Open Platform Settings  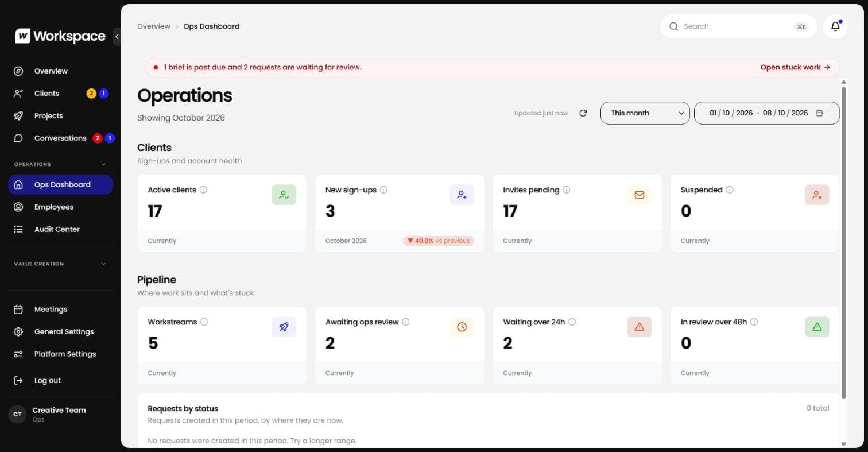click(60, 354)
